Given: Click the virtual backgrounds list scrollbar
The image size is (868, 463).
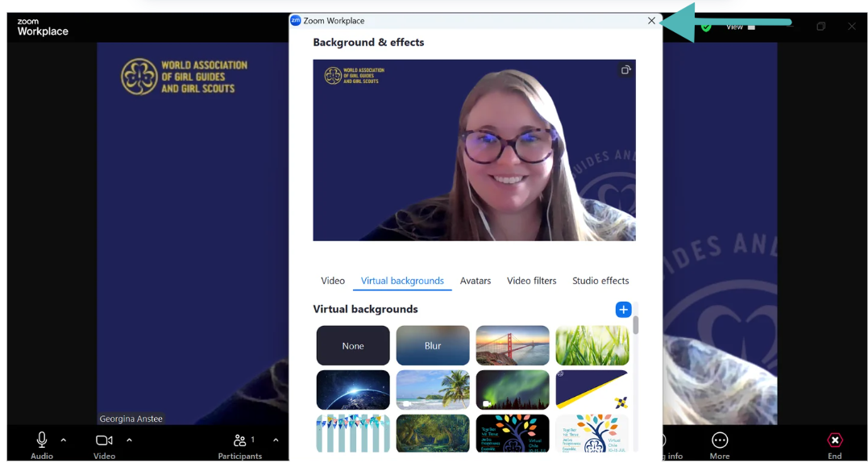Looking at the screenshot, I should point(636,325).
